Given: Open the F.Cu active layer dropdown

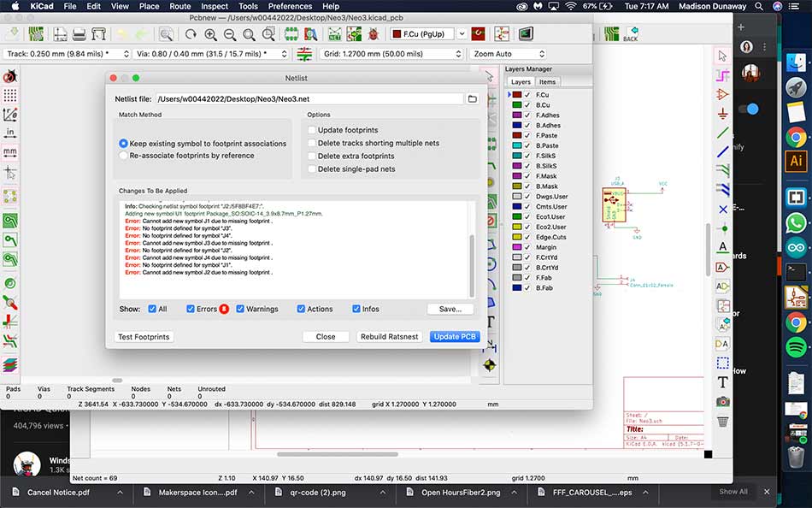Looking at the screenshot, I should [462, 34].
